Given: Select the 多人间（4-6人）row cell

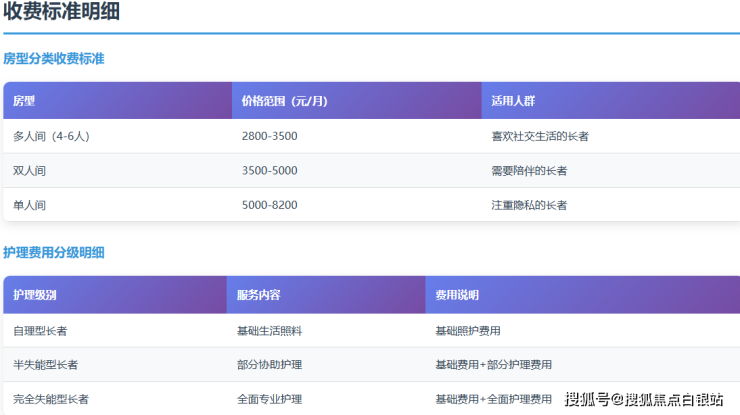Looking at the screenshot, I should point(51,136).
